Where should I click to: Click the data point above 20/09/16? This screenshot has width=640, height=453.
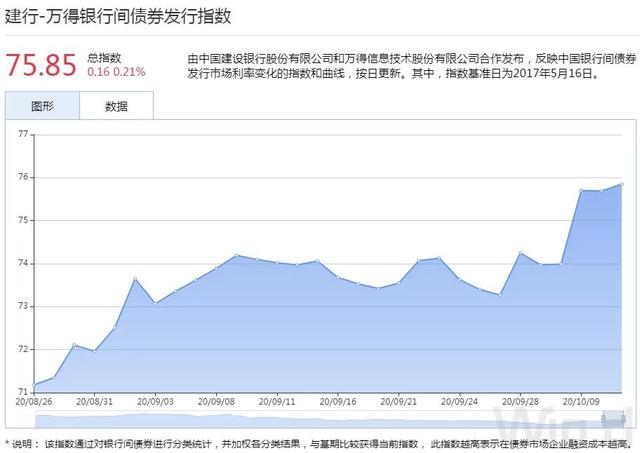[x=338, y=278]
